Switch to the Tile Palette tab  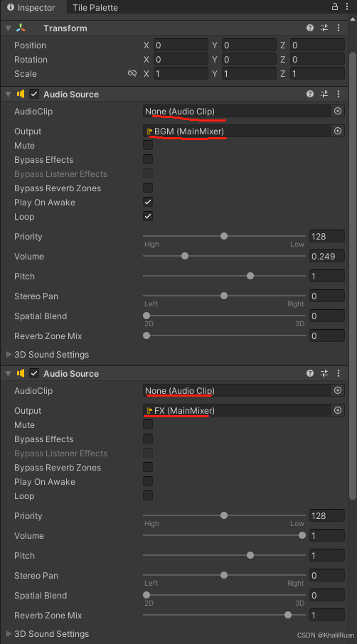(x=95, y=7)
